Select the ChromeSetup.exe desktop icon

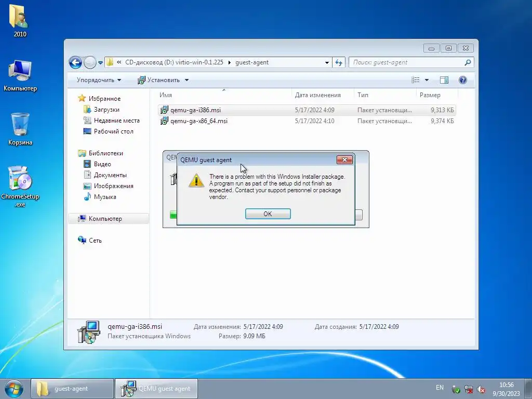(x=20, y=187)
